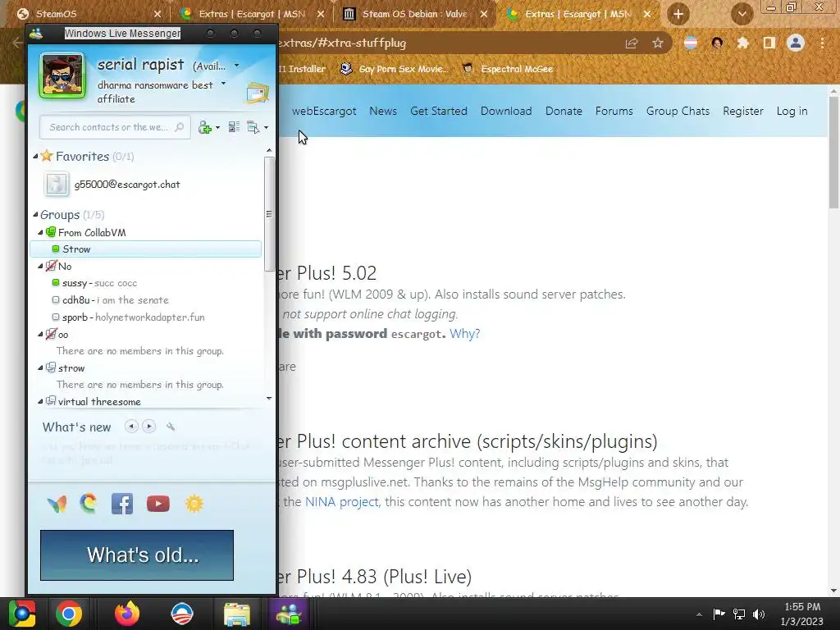Click the Escargot icon at bottom of Messenger
The height and width of the screenshot is (630, 840).
pos(89,503)
